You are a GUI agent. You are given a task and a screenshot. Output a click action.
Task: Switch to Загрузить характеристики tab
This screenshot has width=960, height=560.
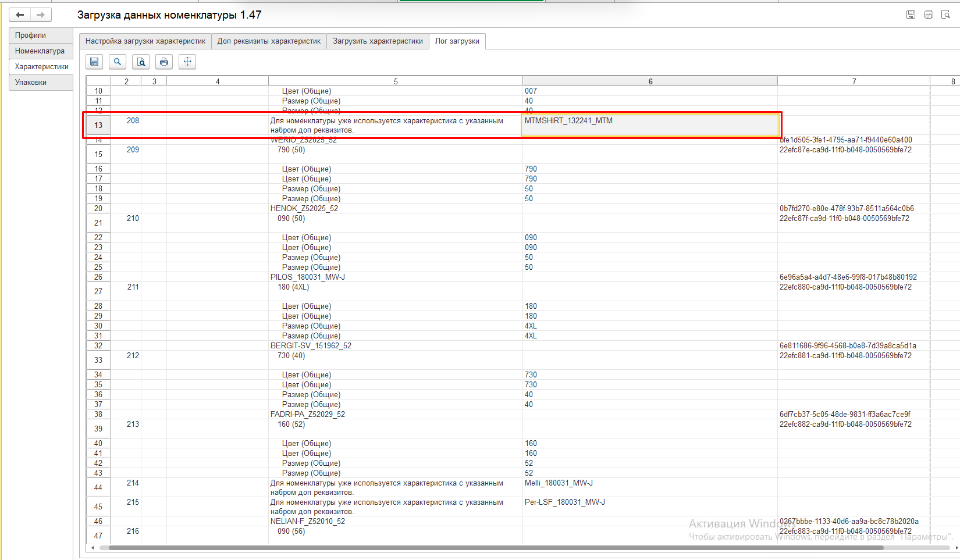[378, 41]
